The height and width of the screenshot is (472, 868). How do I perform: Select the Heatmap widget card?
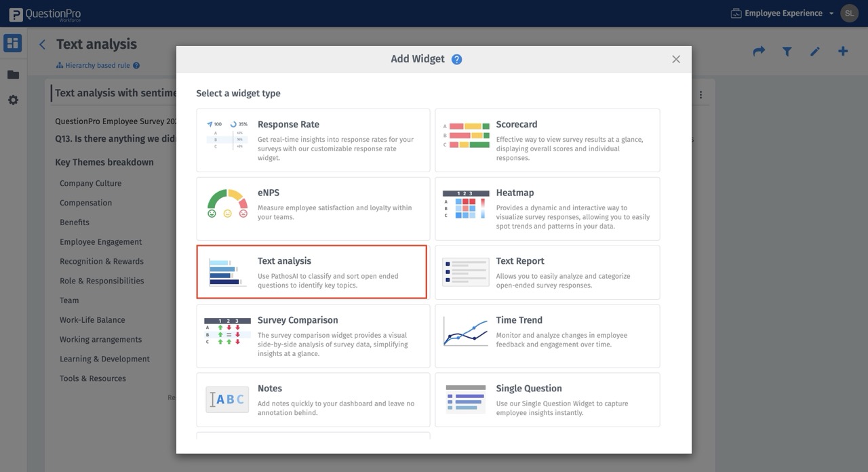coord(547,209)
